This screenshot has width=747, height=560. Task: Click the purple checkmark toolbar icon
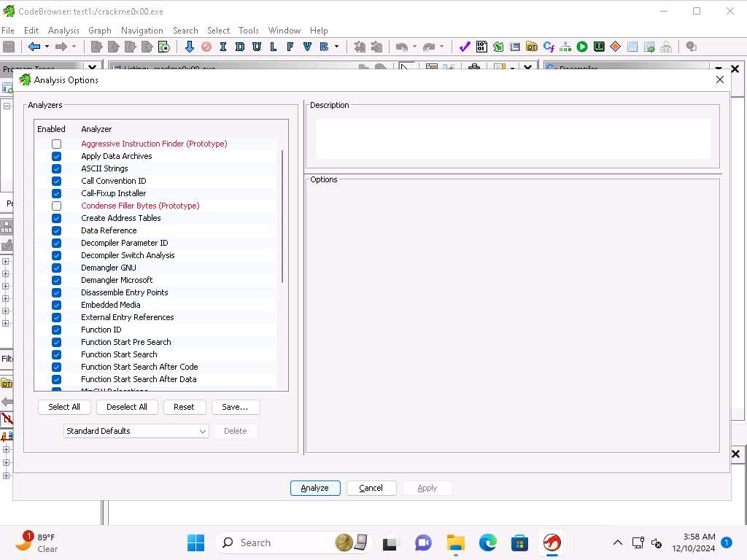(465, 47)
